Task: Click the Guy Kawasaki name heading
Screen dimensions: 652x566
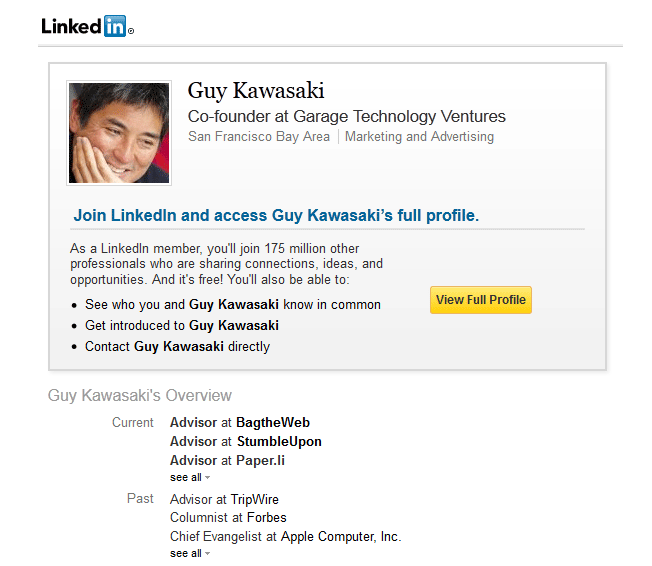Action: click(256, 91)
